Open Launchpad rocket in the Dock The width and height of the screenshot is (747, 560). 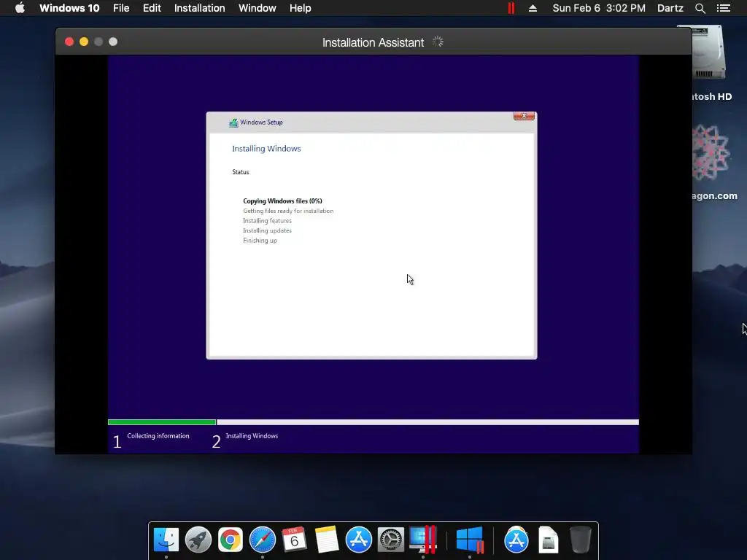tap(198, 540)
